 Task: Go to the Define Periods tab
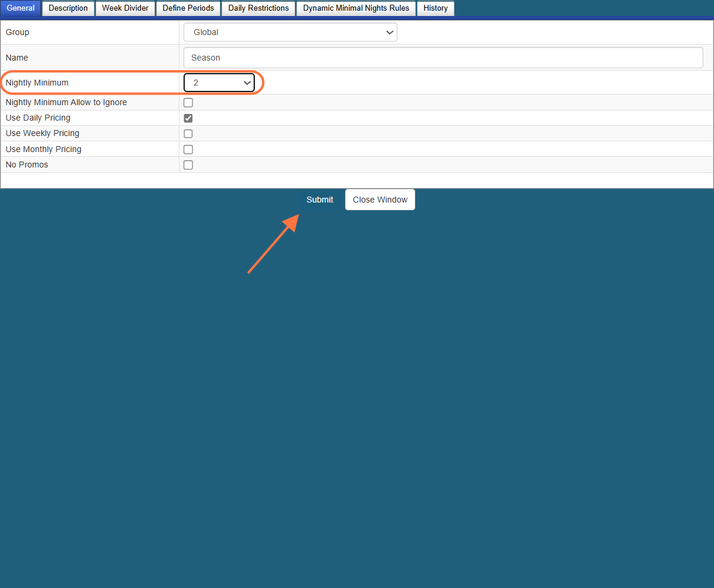tap(188, 8)
